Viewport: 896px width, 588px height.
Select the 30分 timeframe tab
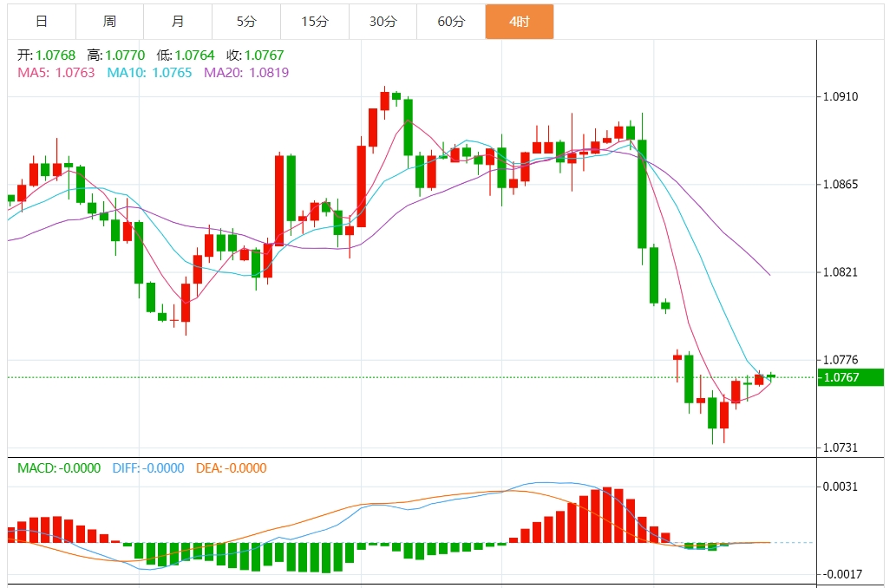pos(383,22)
